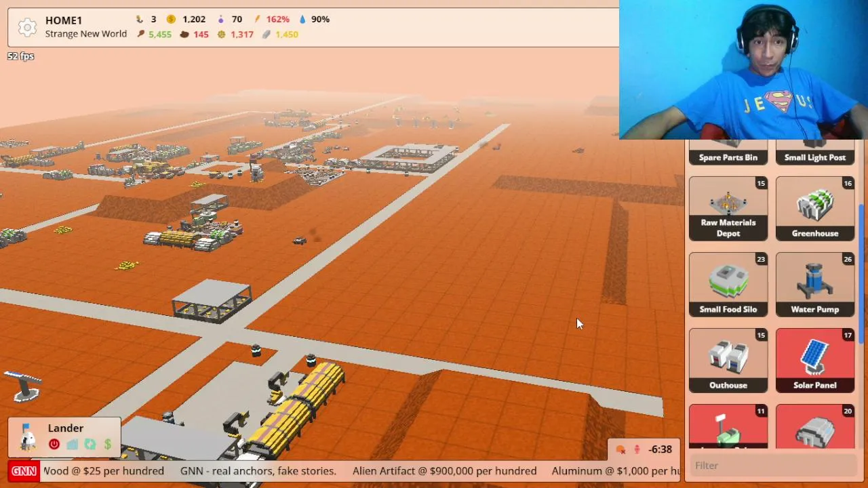Click the blue water drop icon

[302, 19]
